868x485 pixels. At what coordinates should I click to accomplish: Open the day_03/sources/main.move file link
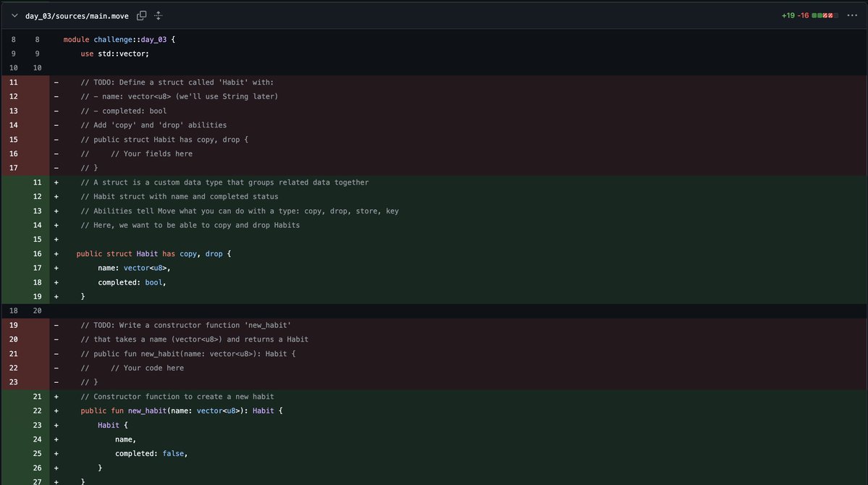(77, 16)
